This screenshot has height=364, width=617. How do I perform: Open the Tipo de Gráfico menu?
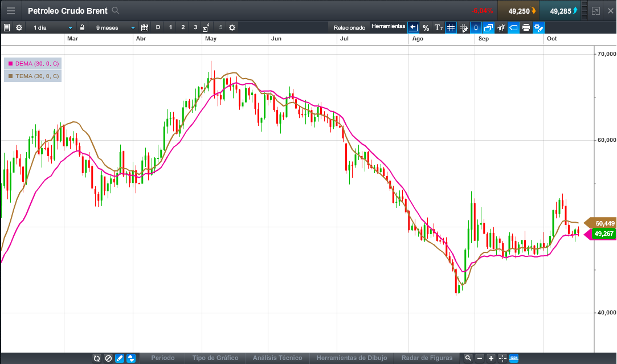pos(215,358)
